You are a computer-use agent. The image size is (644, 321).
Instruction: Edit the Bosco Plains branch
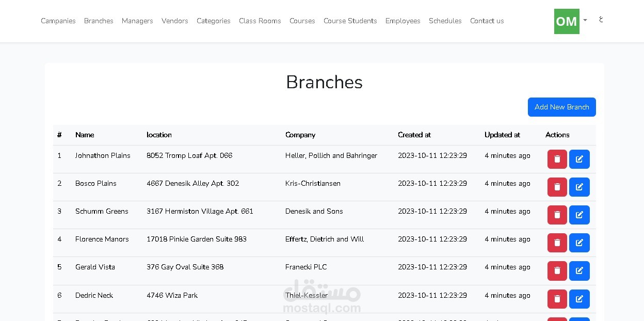(x=579, y=187)
